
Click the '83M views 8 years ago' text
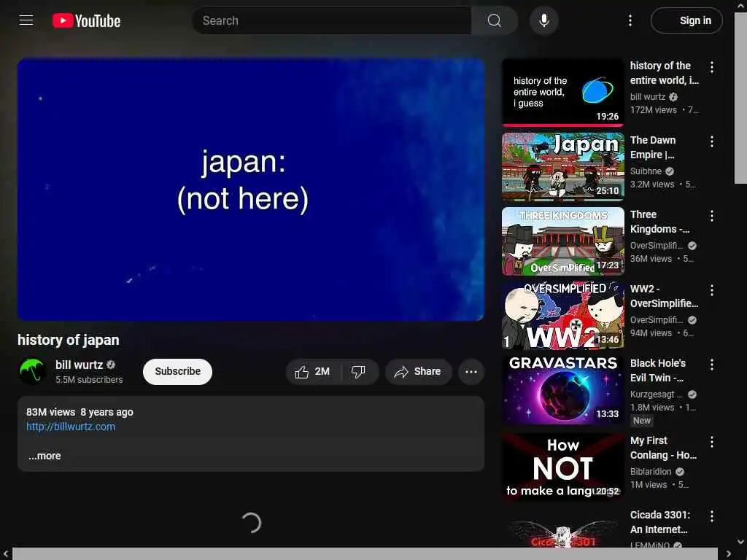click(x=80, y=412)
